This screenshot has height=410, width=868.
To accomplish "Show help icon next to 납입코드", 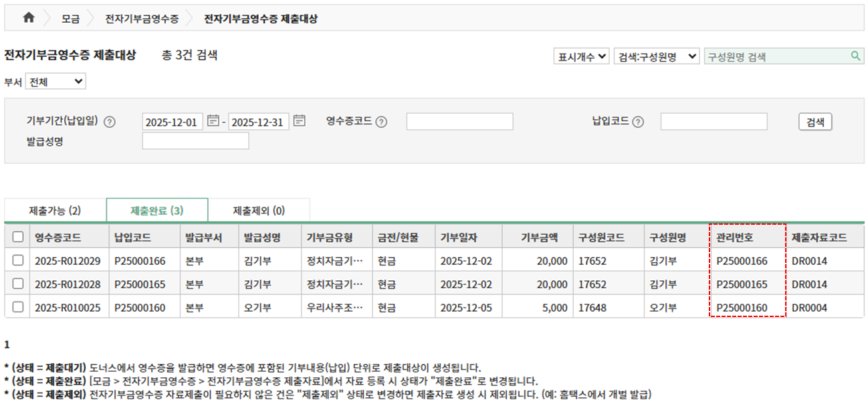I will [637, 122].
